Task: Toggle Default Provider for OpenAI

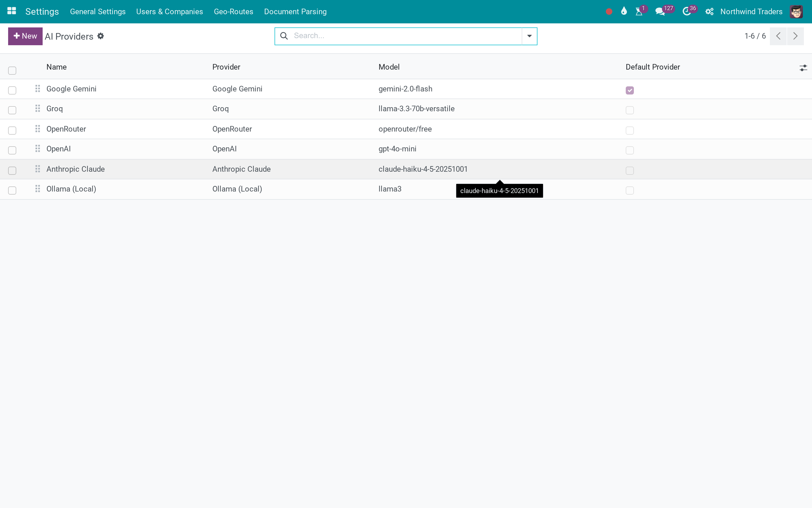Action: pos(630,150)
